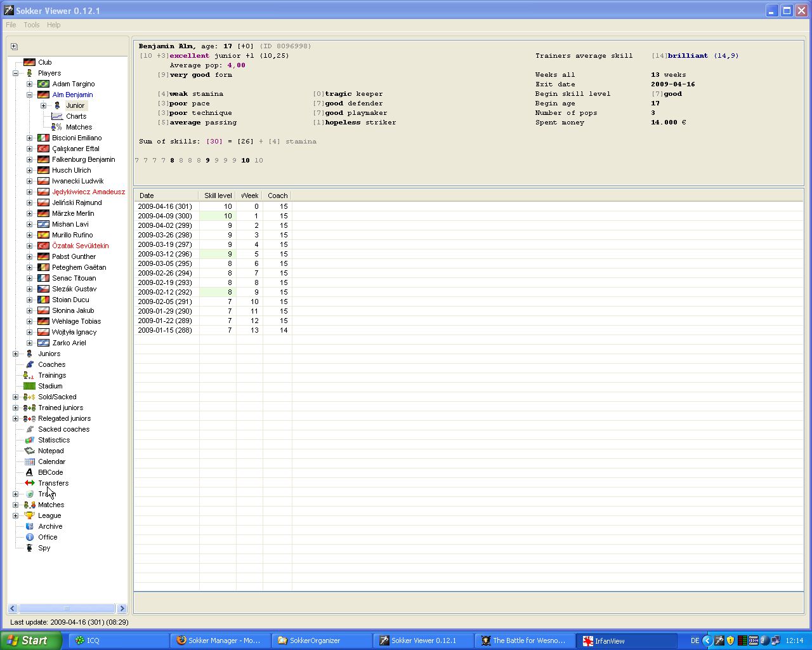The height and width of the screenshot is (650, 812).
Task: Click the Stadium icon in sidebar
Action: click(x=29, y=386)
